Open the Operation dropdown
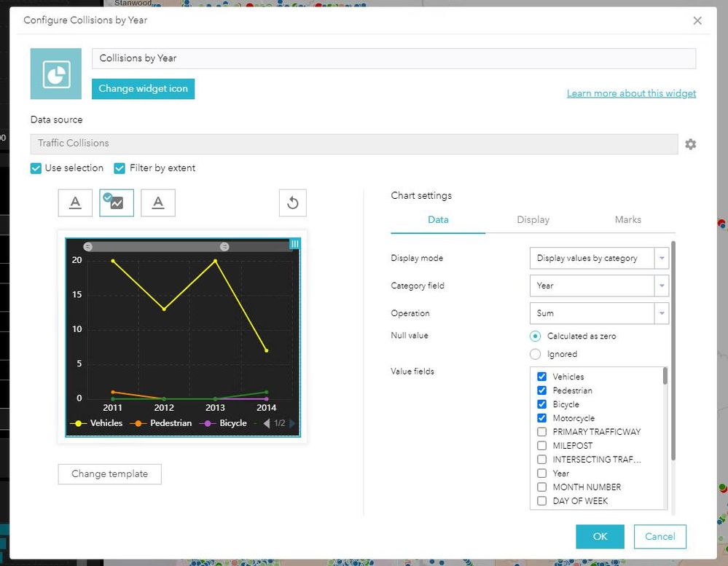This screenshot has height=566, width=728. click(599, 313)
